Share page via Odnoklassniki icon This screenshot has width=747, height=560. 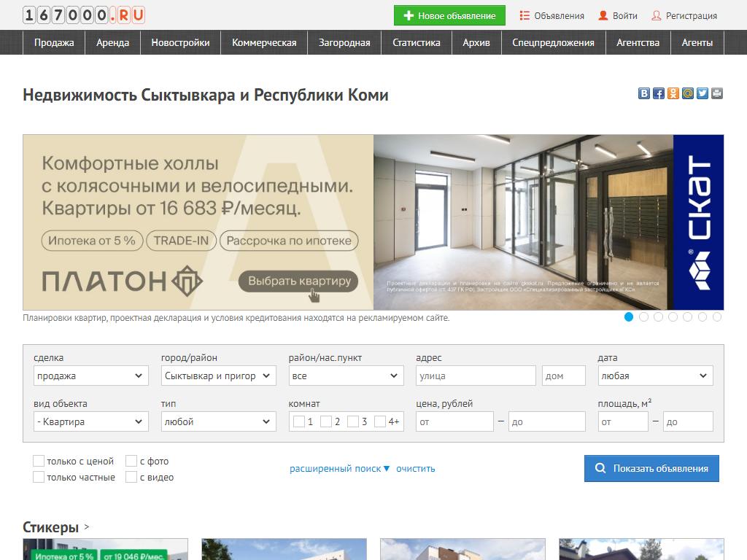(673, 93)
